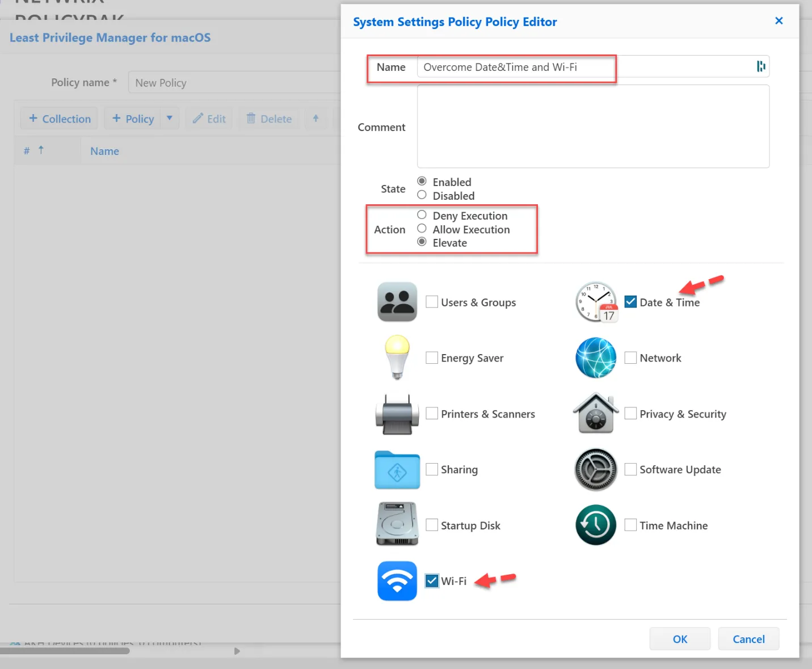
Task: Click the blue Wi-Fi icon
Action: (x=397, y=580)
